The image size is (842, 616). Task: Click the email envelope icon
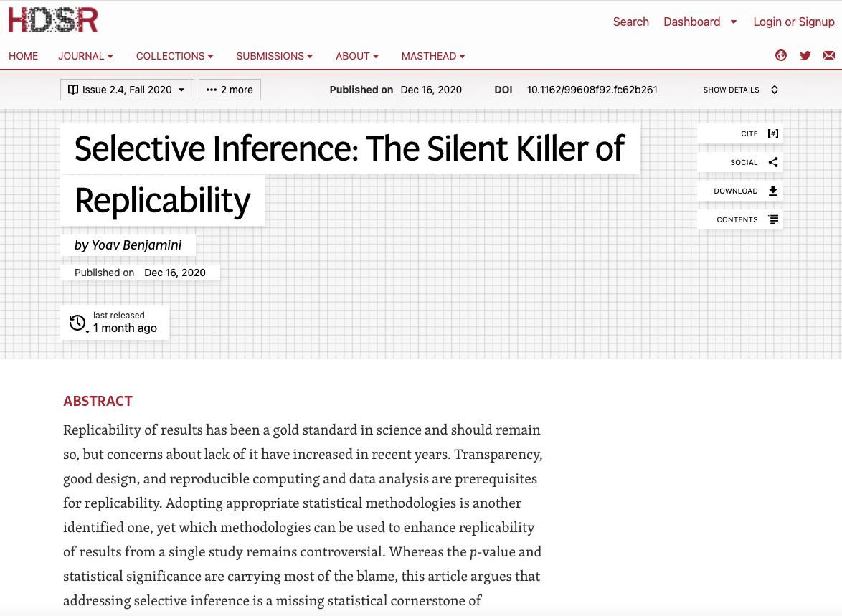click(x=829, y=55)
